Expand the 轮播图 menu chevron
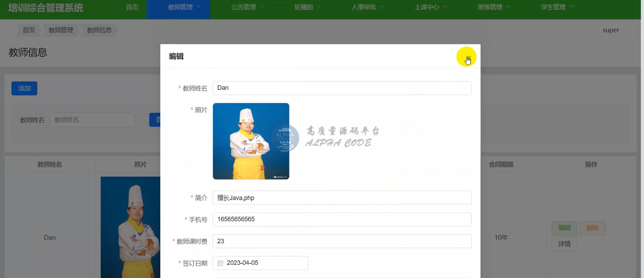644x278 pixels. point(319,7)
